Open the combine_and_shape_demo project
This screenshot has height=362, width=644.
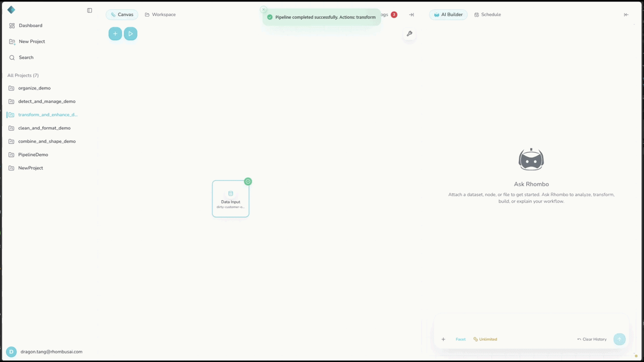[x=47, y=141]
